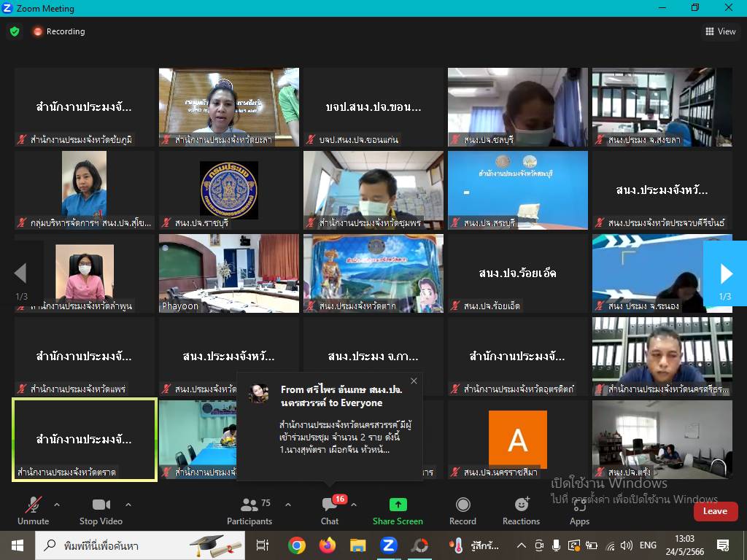Open Task View on the taskbar
Image resolution: width=747 pixels, height=560 pixels.
263,545
